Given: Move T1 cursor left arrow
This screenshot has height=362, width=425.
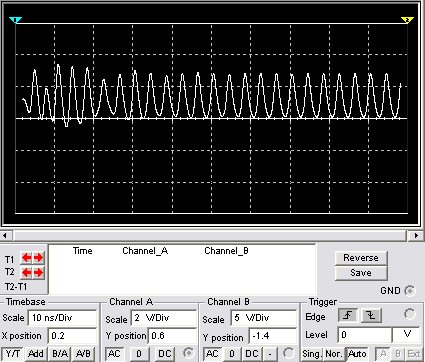Looking at the screenshot, I should click(27, 258).
